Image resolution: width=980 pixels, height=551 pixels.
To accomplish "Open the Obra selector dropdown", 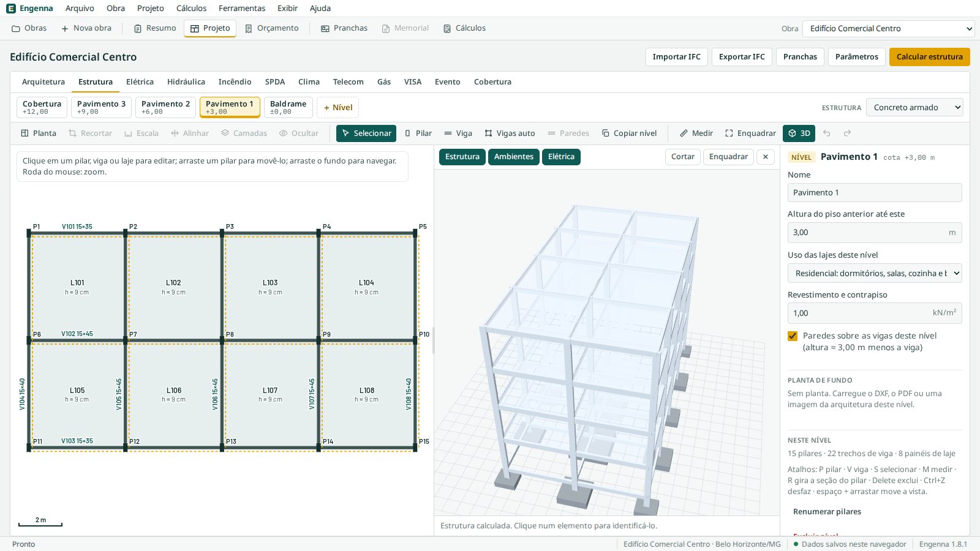I will (x=889, y=29).
